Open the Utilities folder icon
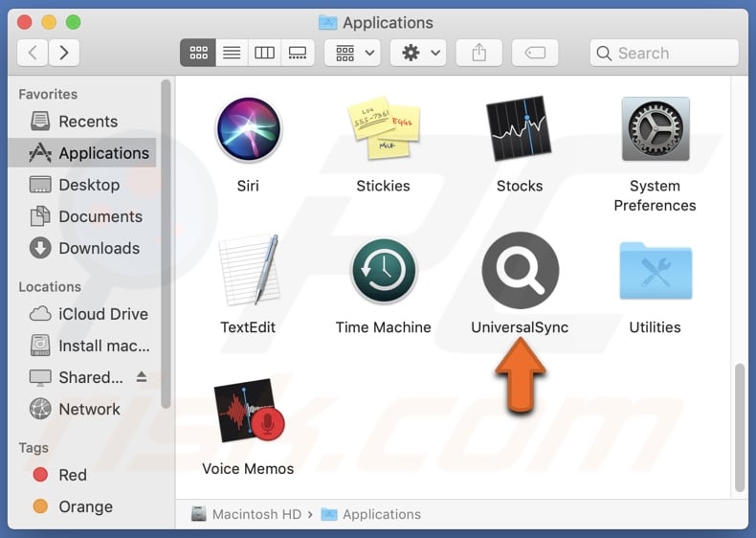The height and width of the screenshot is (538, 756). point(656,271)
